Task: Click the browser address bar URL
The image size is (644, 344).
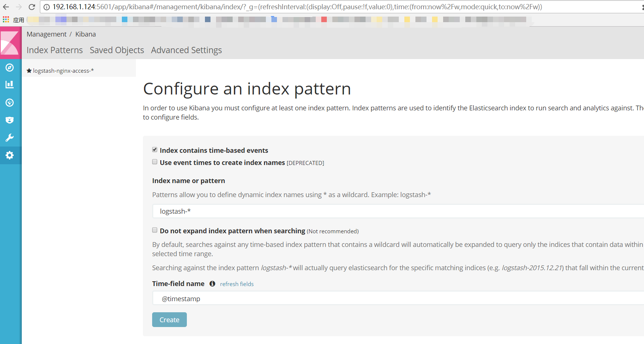Action: [x=297, y=7]
